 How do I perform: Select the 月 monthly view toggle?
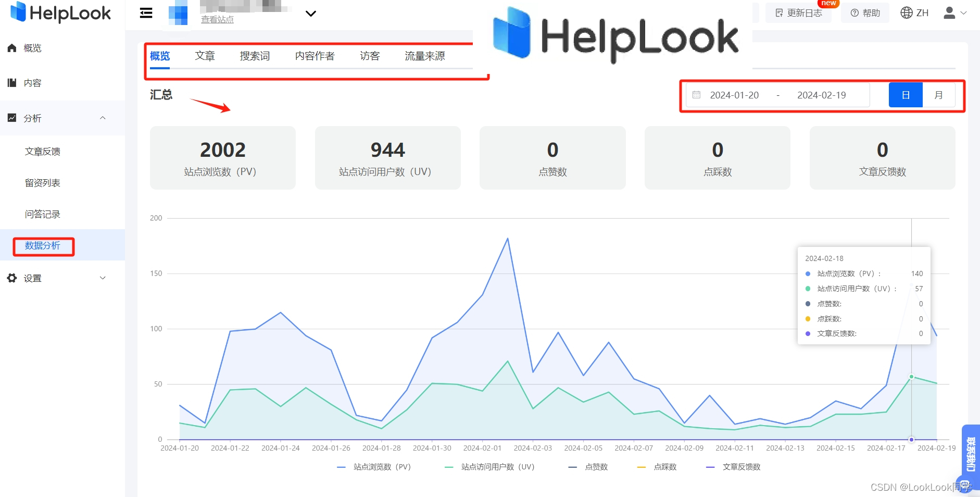[x=939, y=95]
